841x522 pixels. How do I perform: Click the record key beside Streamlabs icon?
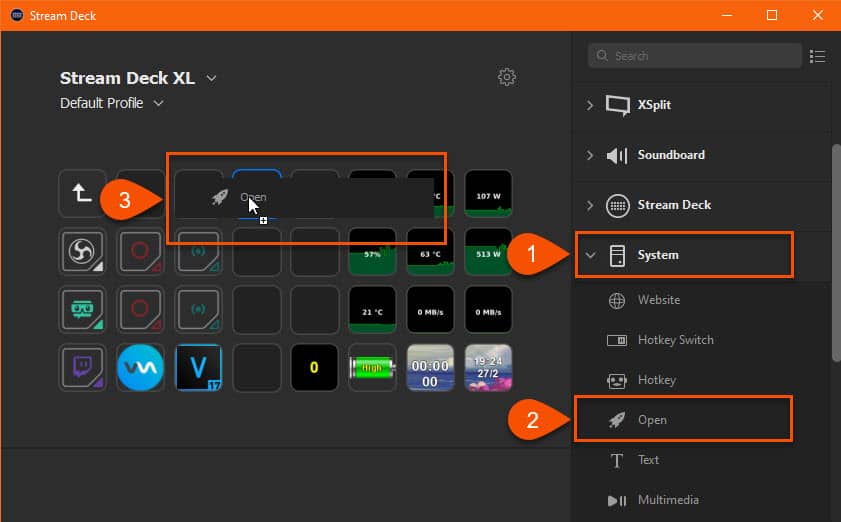pyautogui.click(x=140, y=310)
